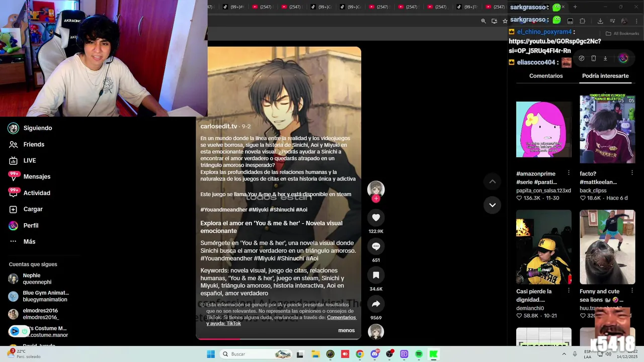This screenshot has height=362, width=644.
Task: Open the spinning sound disc below share
Action: (376, 332)
